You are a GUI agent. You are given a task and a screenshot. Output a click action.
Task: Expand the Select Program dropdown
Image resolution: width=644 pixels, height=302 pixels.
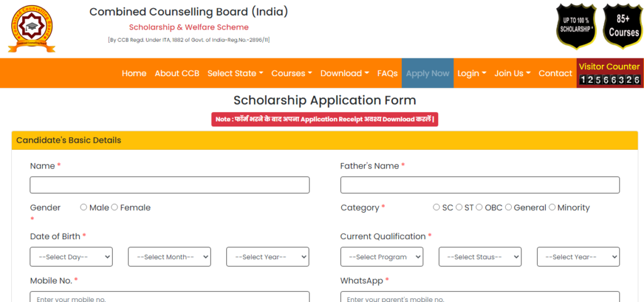coord(382,257)
